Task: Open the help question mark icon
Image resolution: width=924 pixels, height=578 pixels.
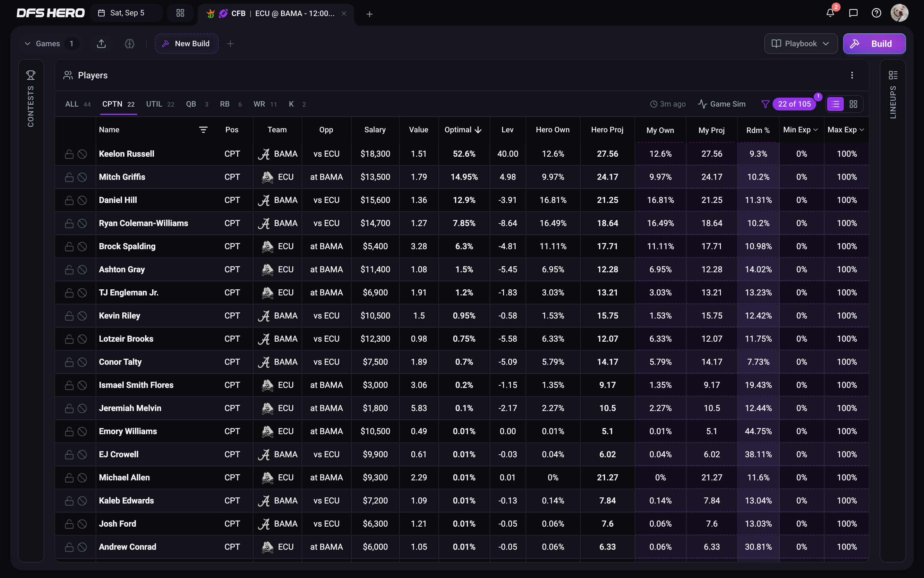Action: [876, 13]
